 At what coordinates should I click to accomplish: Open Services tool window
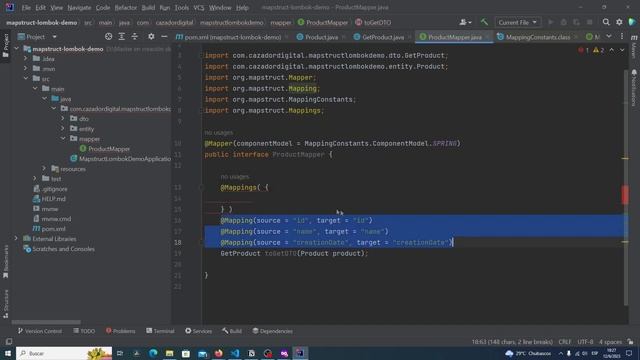(198, 331)
